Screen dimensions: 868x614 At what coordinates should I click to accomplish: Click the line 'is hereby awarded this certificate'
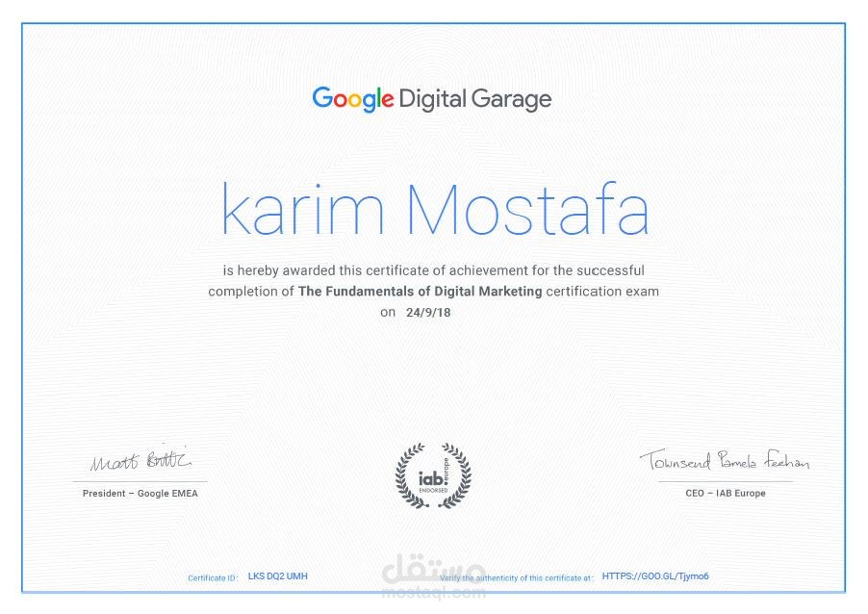tap(433, 270)
